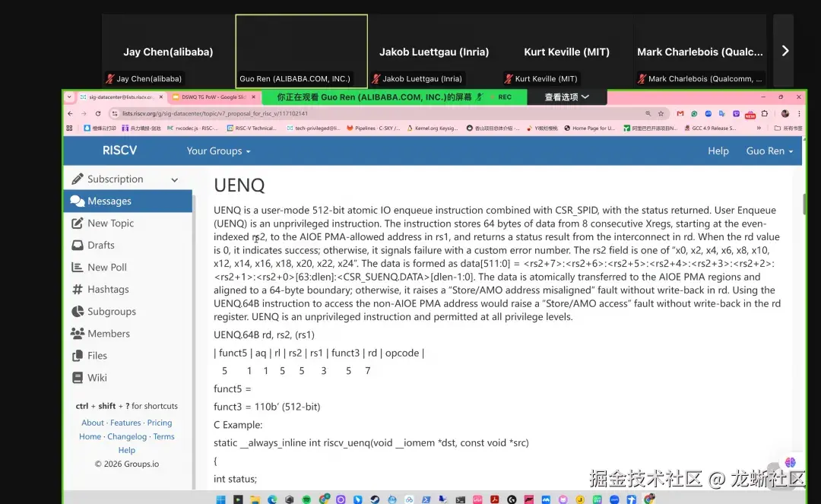
Task: Open the Terms link
Action: pos(164,436)
